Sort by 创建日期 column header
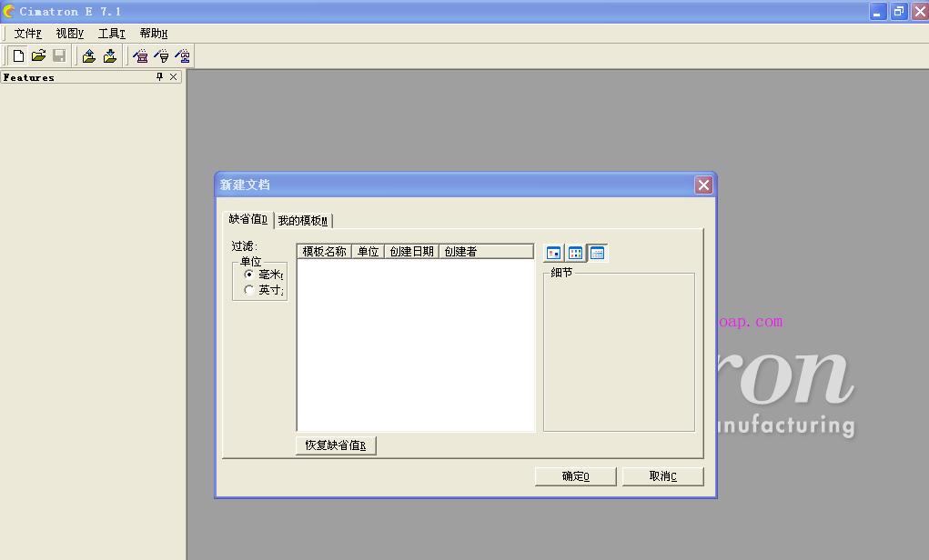The height and width of the screenshot is (560, 929). 412,252
